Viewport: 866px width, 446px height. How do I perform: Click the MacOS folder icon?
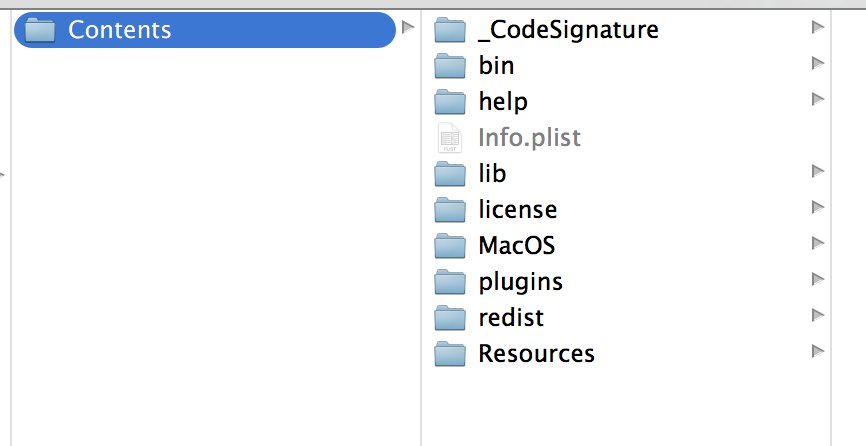[451, 246]
